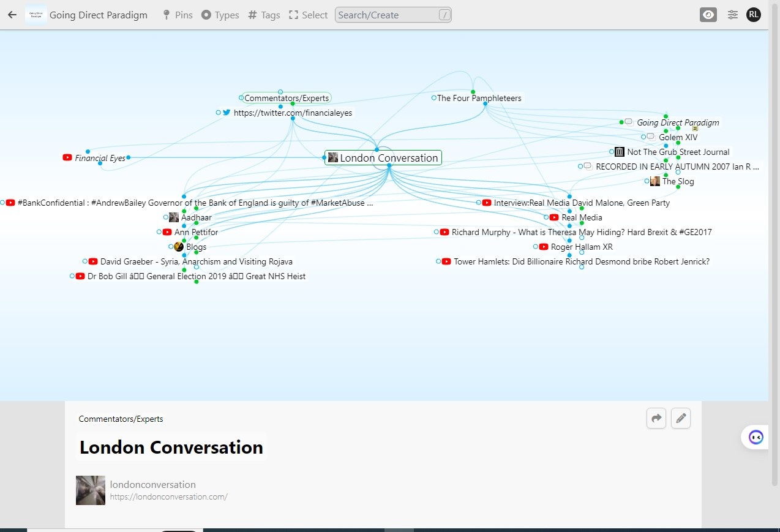Click YouTube icon beside Roger Hallam XR
The image size is (780, 532).
[x=544, y=247]
